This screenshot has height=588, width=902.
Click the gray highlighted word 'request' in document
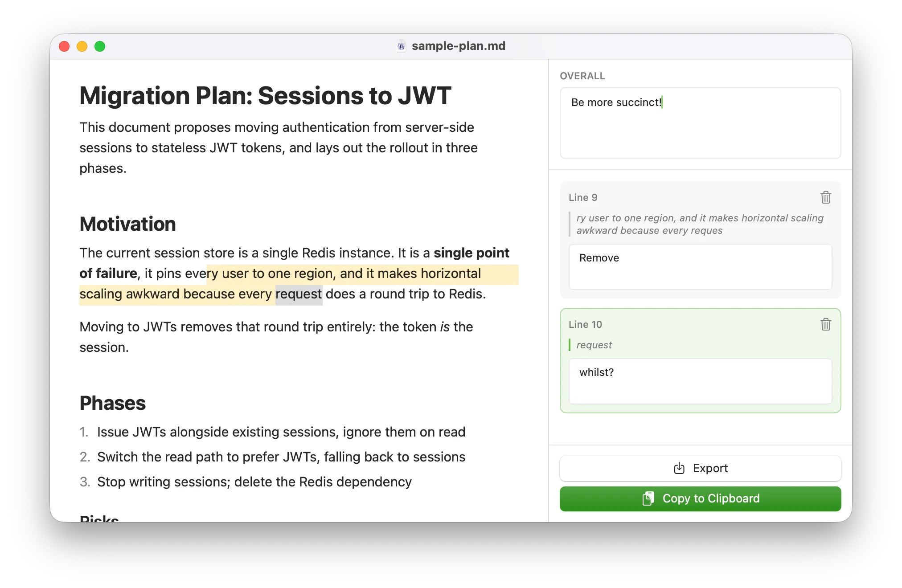tap(299, 294)
